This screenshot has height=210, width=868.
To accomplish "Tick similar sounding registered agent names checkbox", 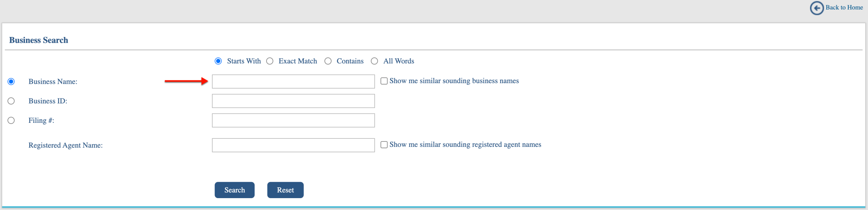I will 384,145.
